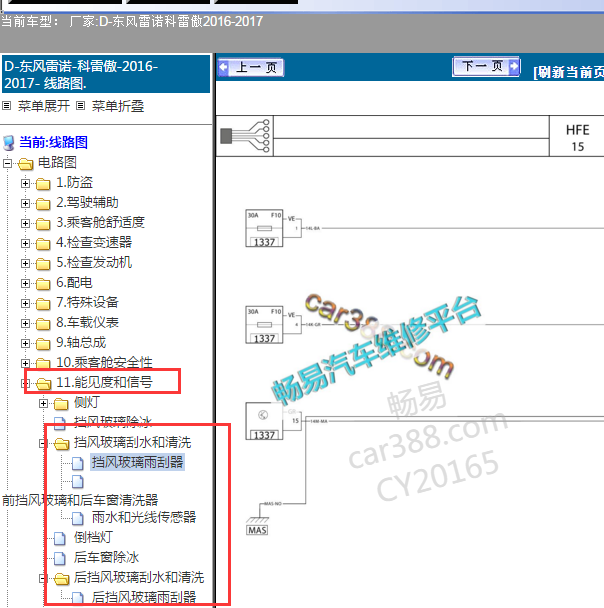Open the 雨水和光线传感器 page
604x608 pixels.
click(x=144, y=517)
